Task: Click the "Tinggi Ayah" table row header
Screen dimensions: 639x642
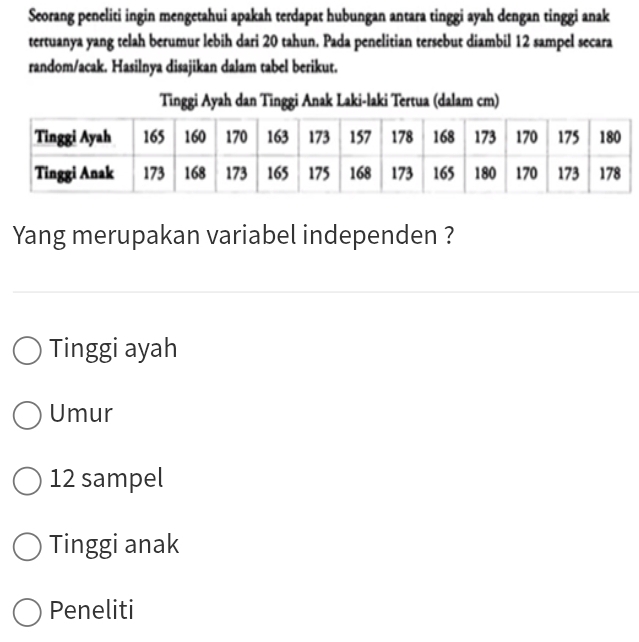Action: tap(72, 136)
